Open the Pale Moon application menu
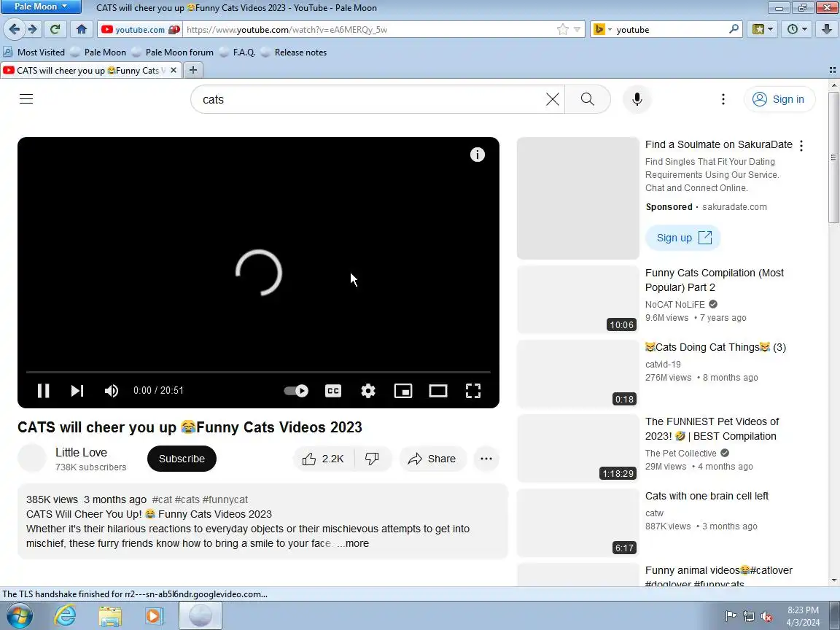Viewport: 840px width, 630px height. [x=41, y=7]
